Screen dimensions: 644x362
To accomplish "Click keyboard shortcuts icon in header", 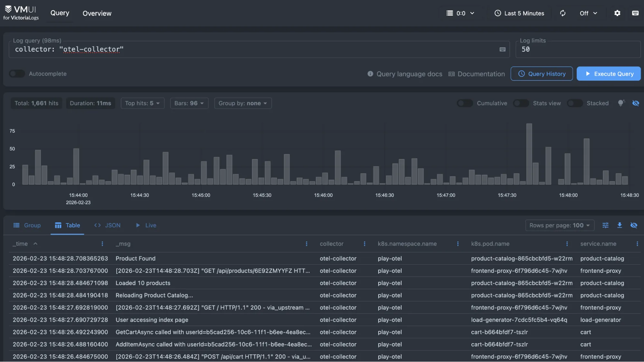I will pos(635,13).
